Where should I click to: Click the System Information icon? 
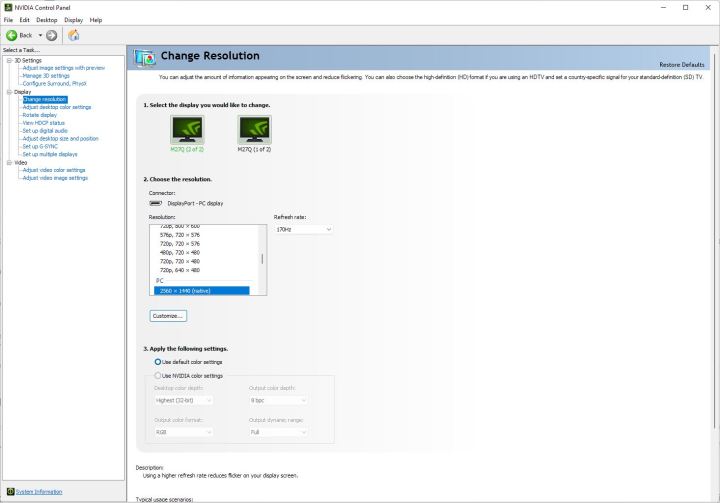[x=10, y=491]
